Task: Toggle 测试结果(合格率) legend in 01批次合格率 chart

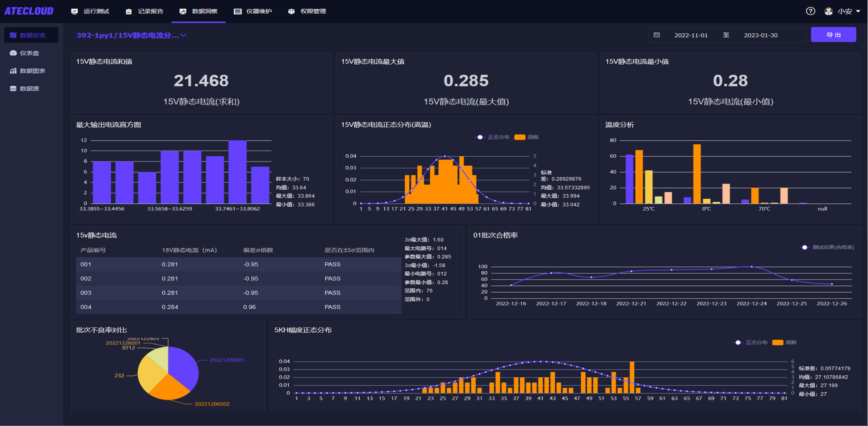Action: pyautogui.click(x=827, y=247)
